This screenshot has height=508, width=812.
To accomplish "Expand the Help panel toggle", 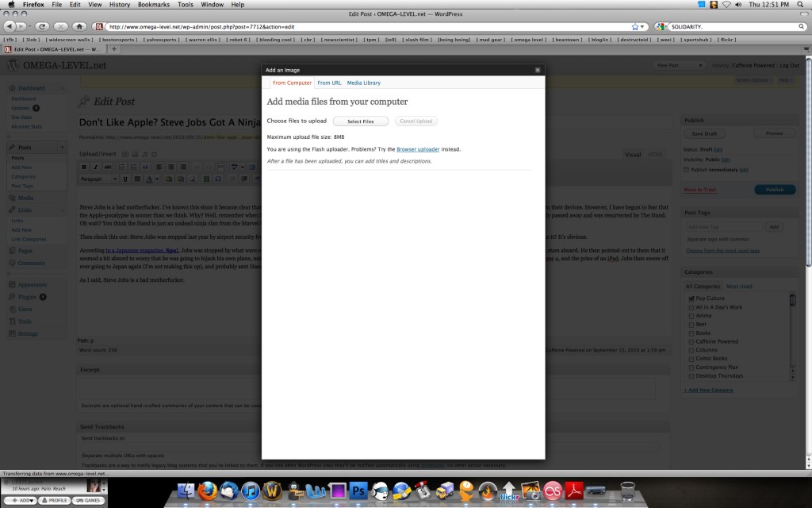I will point(786,80).
